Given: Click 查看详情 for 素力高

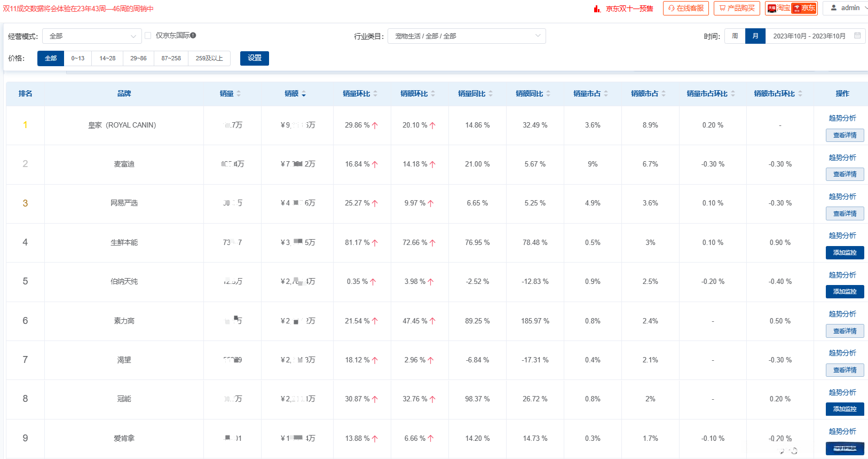Looking at the screenshot, I should pyautogui.click(x=845, y=331).
